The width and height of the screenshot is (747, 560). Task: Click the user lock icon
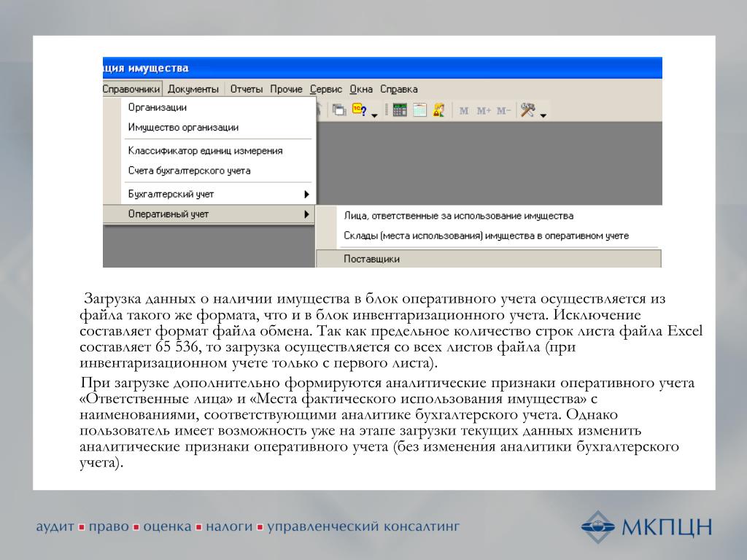click(x=438, y=110)
